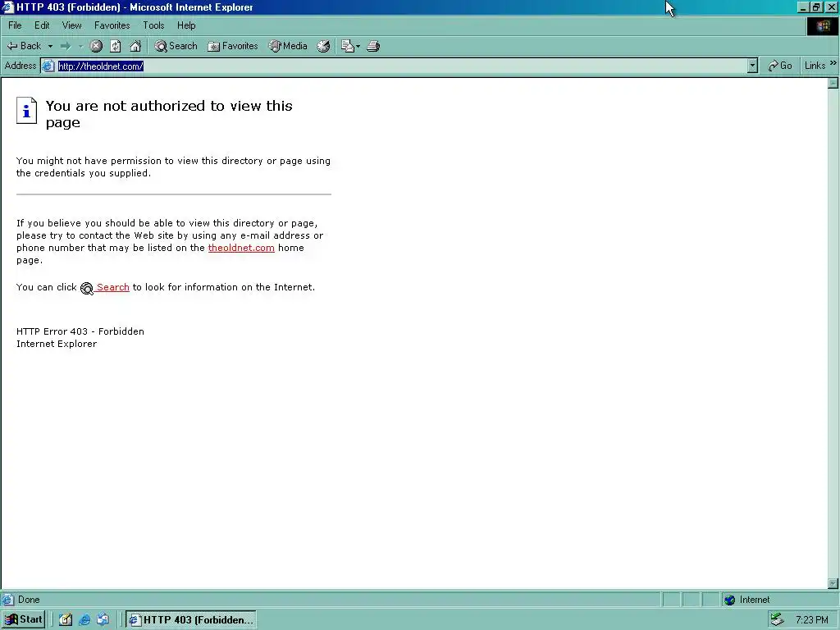
Task: Go back with the Back button
Action: (24, 46)
